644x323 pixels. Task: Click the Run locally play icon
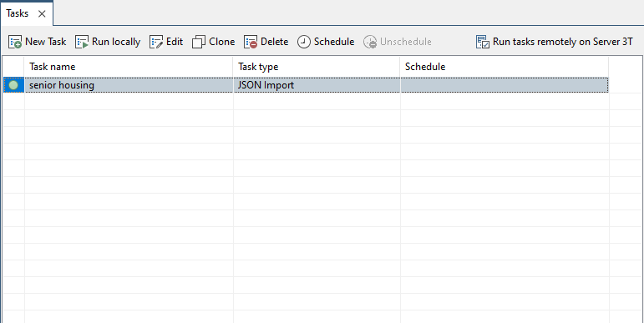[x=82, y=42]
